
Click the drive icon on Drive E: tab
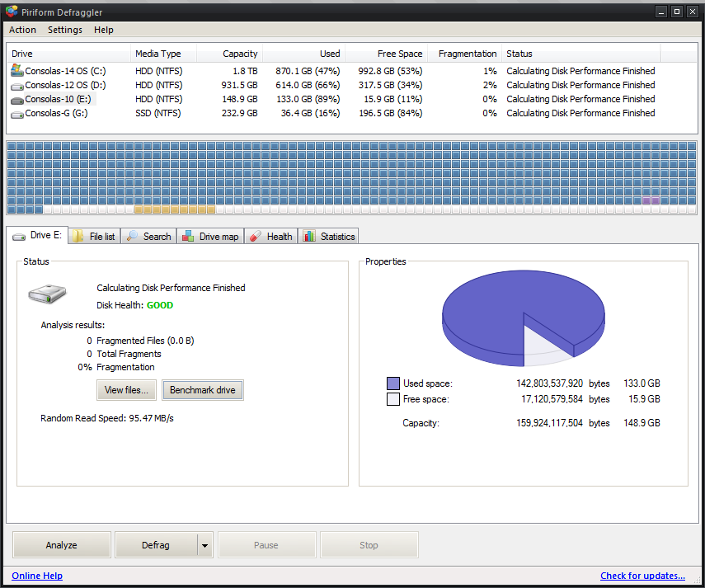[x=19, y=237]
